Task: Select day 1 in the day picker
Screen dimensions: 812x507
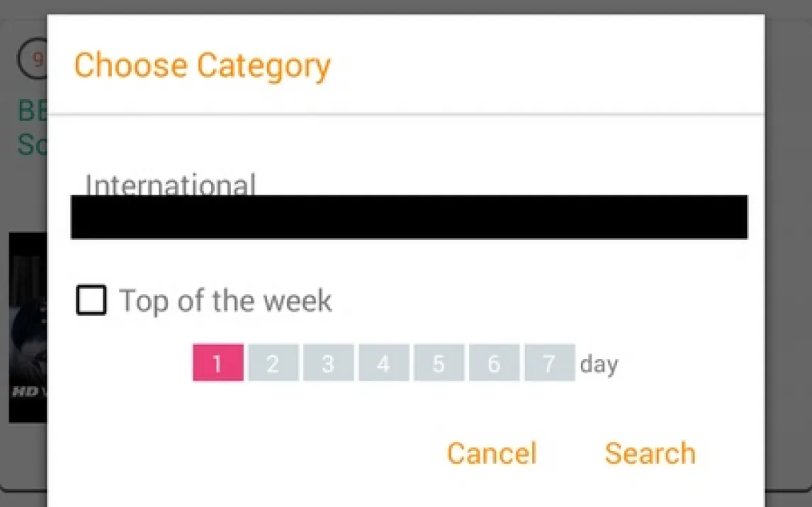Action: (x=218, y=363)
